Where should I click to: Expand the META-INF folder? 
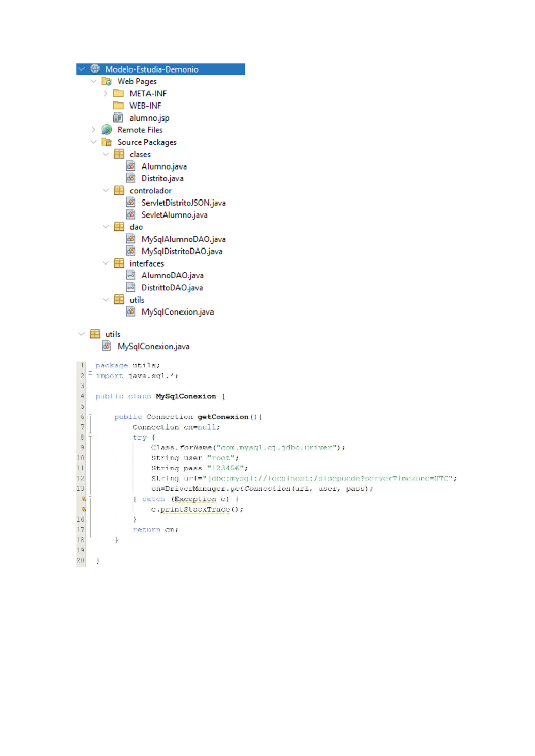coord(106,93)
